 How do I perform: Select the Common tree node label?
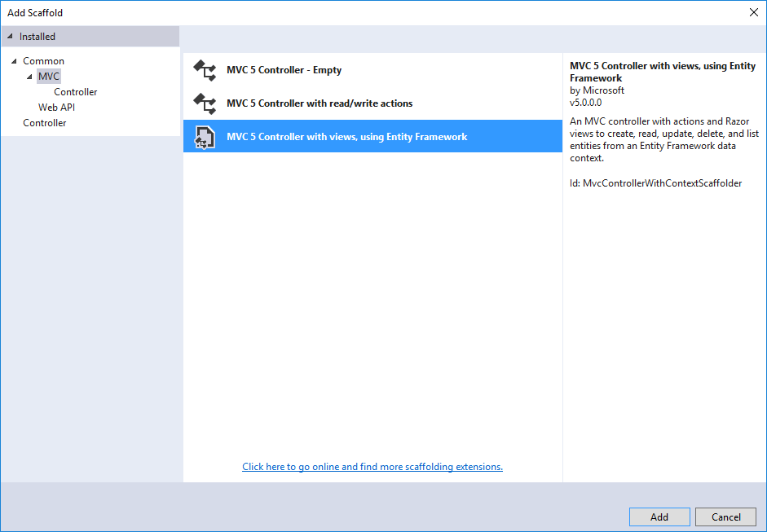[43, 61]
